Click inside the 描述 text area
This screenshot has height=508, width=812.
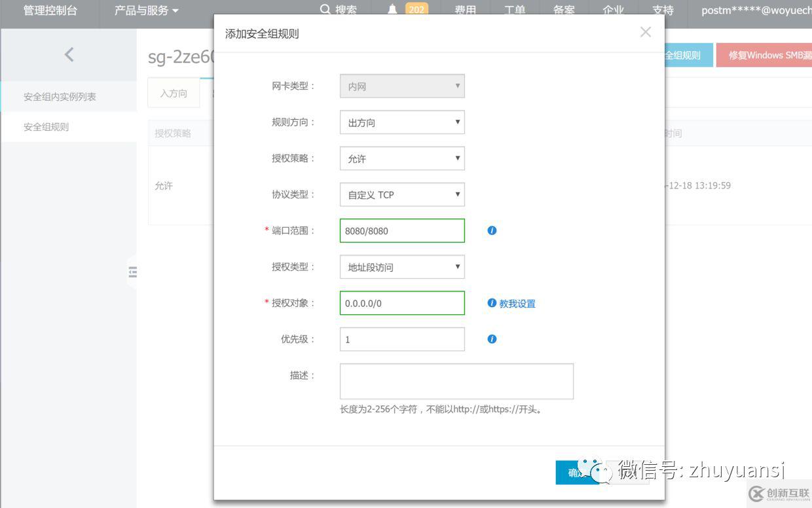click(456, 381)
